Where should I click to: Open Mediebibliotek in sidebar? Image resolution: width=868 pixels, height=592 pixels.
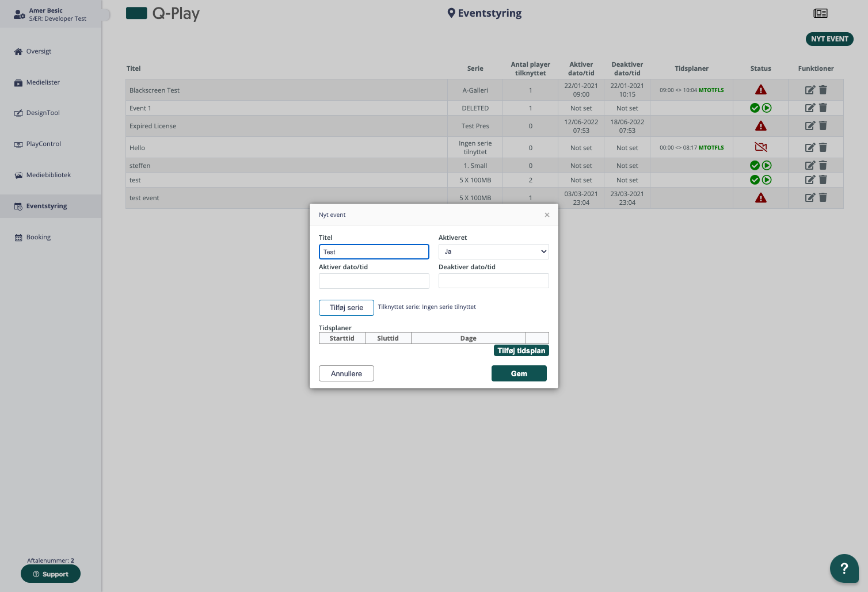point(48,175)
